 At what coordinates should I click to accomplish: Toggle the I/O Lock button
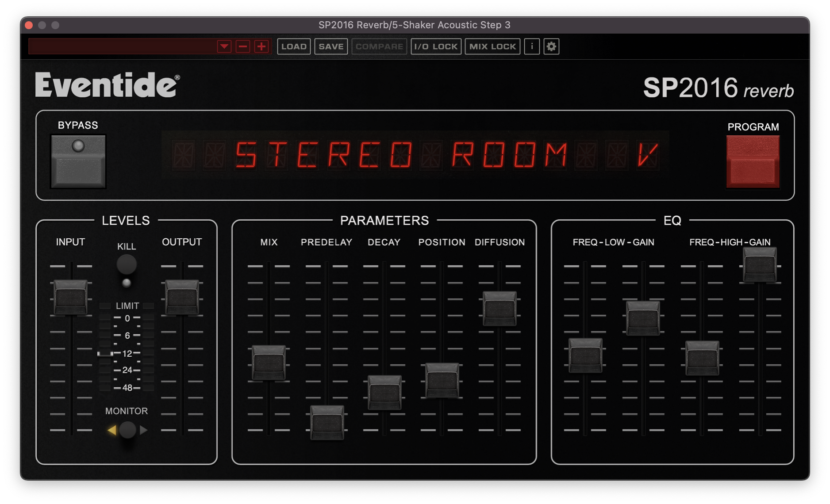coord(436,46)
